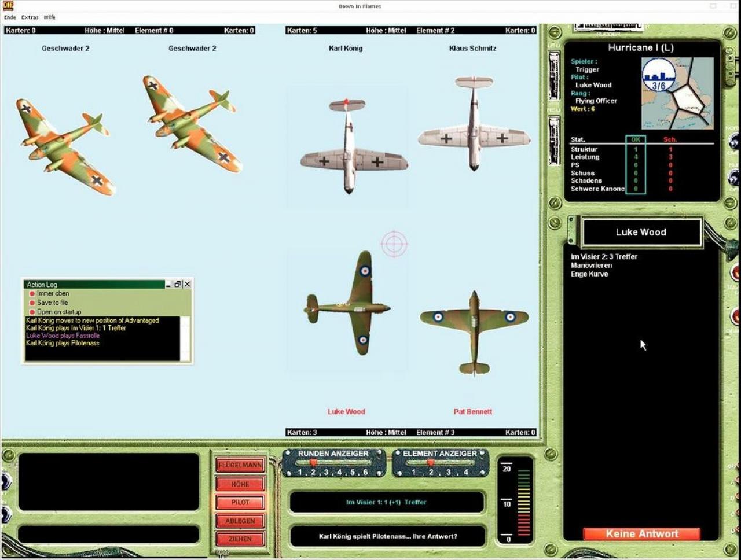Adjust the Element Anzeiger slider marker
This screenshot has height=560, width=741.
tap(431, 463)
